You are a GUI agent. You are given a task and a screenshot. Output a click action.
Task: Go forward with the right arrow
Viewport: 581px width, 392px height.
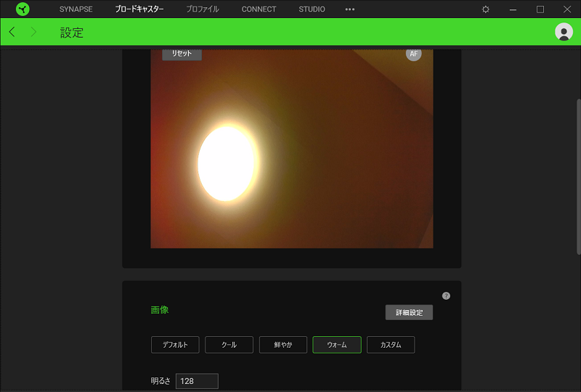click(33, 32)
